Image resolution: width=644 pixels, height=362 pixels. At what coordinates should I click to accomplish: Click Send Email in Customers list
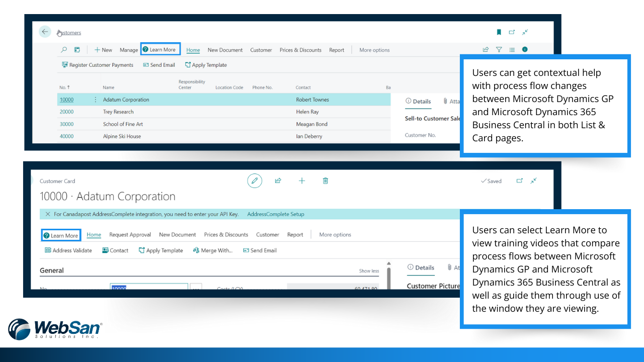159,65
